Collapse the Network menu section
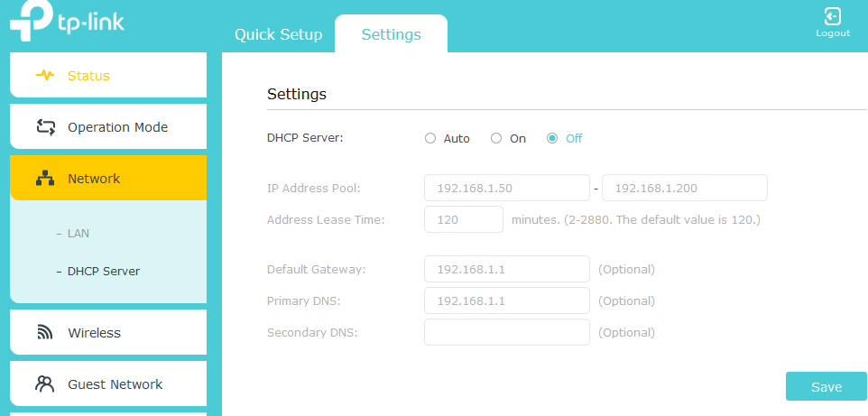The height and width of the screenshot is (416, 868). click(108, 178)
